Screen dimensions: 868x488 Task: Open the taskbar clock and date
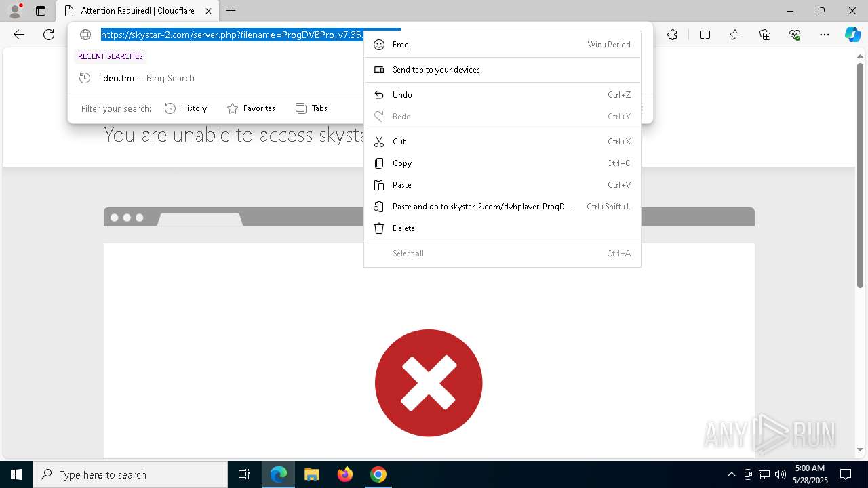(x=810, y=474)
